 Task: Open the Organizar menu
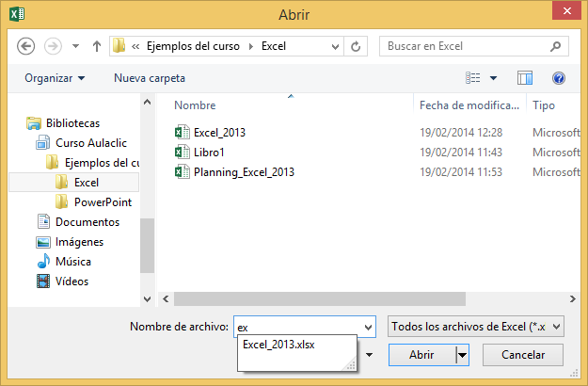55,78
